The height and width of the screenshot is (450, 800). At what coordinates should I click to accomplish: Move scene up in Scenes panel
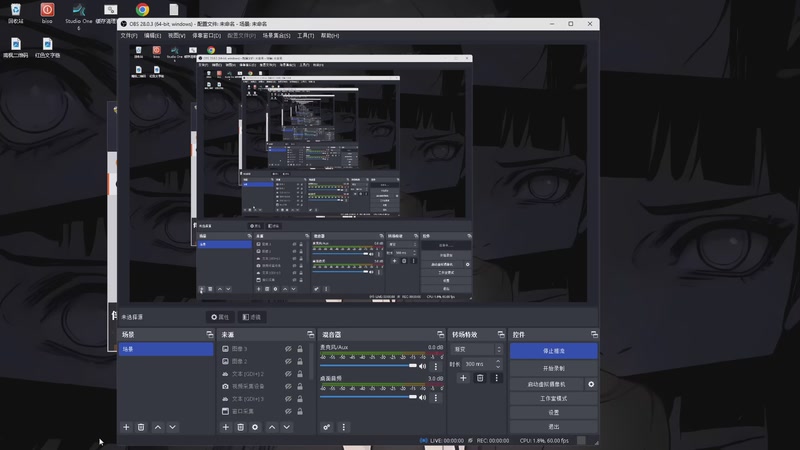158,427
